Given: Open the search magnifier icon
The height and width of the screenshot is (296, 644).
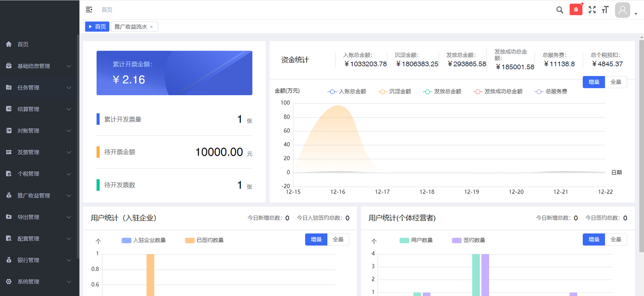Looking at the screenshot, I should tap(559, 9).
